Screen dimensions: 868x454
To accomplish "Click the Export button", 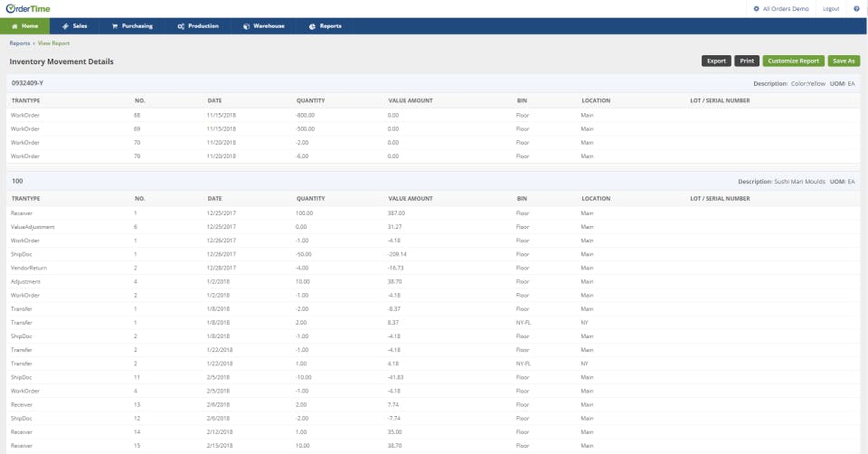I will [716, 61].
